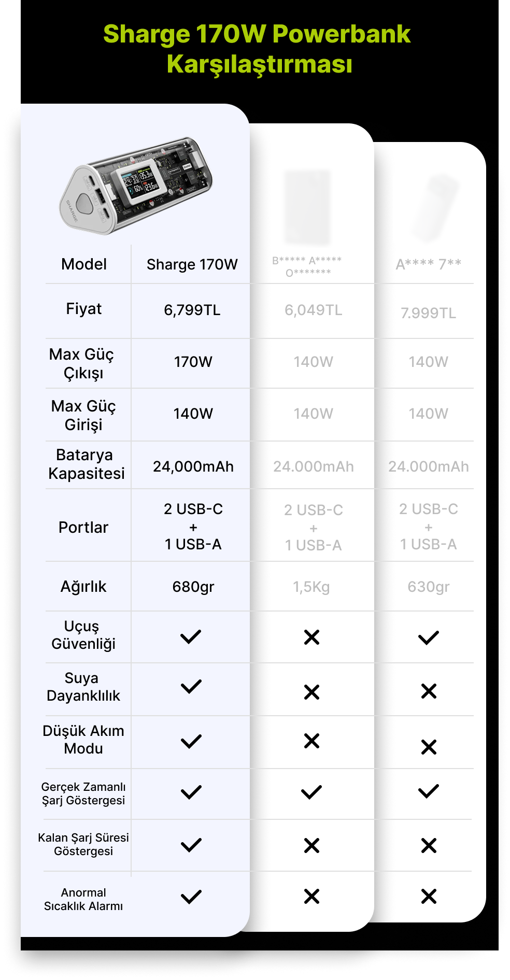Select Sharge checkmark for Suya Dayanıklılık
Viewport: 510px width, 980px height.
coord(191,687)
